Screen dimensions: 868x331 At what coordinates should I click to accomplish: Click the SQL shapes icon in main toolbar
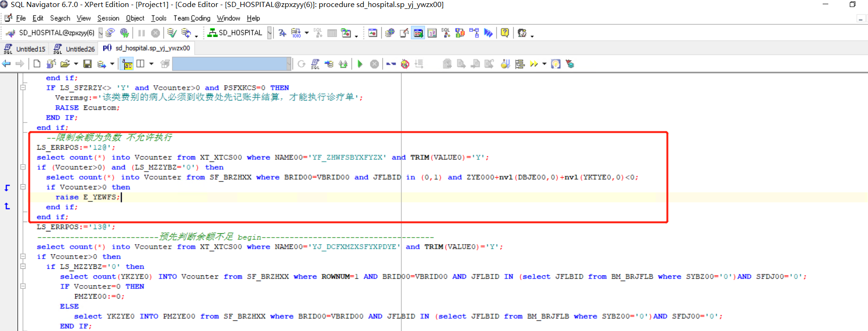[446, 33]
